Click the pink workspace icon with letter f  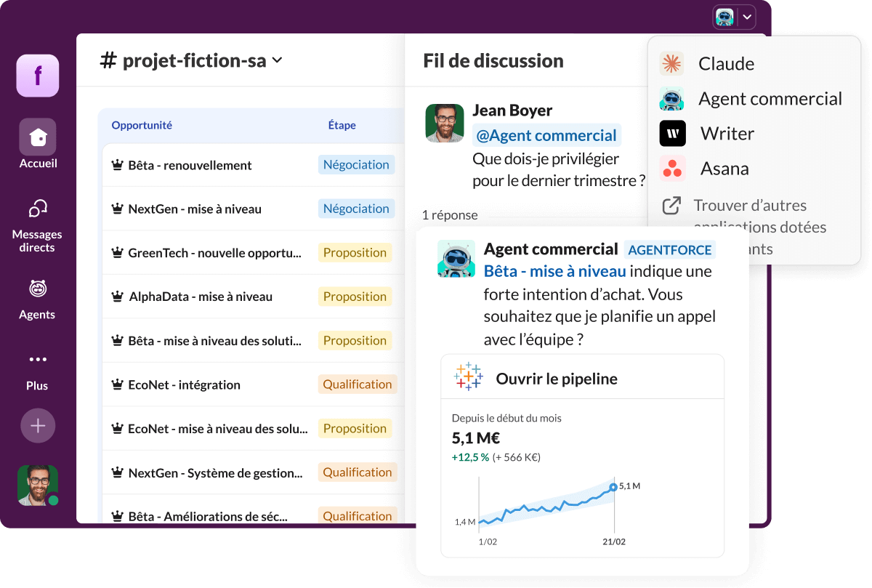37,76
